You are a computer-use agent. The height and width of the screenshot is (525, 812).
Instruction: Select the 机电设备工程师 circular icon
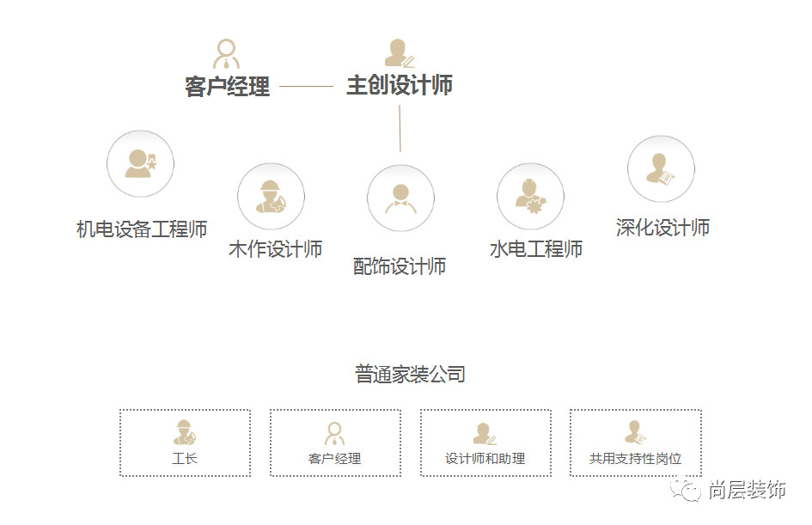click(x=140, y=163)
